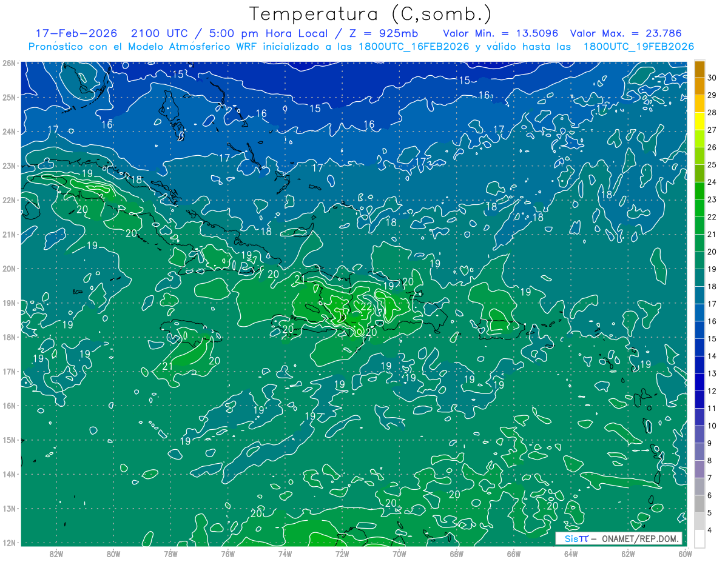
Task: Click the '82W' longitude label
Action: pos(56,554)
